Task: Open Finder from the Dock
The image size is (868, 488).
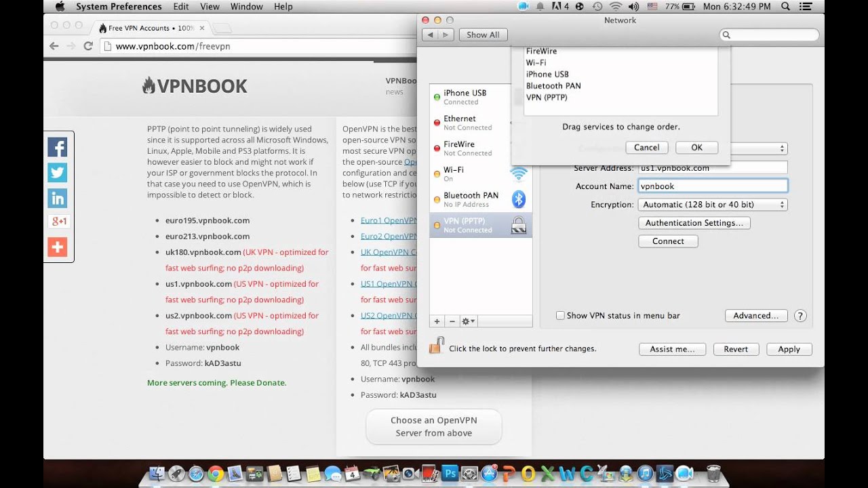Action: coord(157,473)
